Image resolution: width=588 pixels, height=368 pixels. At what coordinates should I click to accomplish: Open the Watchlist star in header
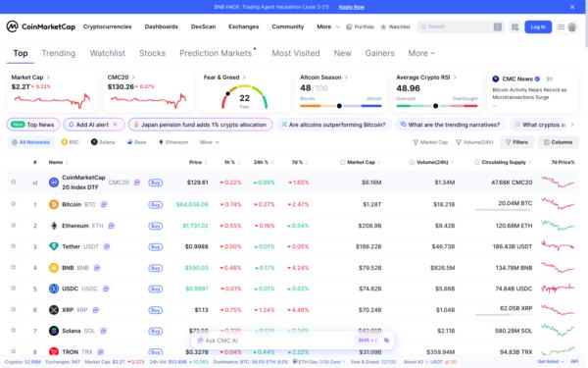383,27
